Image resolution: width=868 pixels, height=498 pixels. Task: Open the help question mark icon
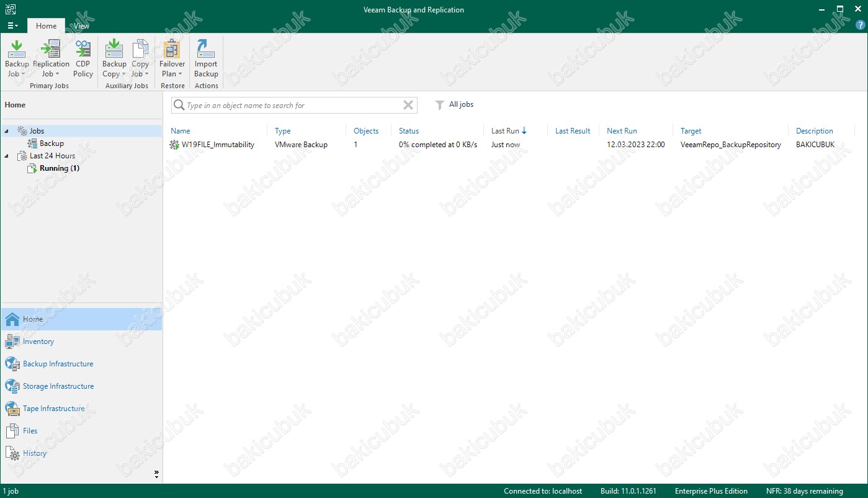point(859,25)
